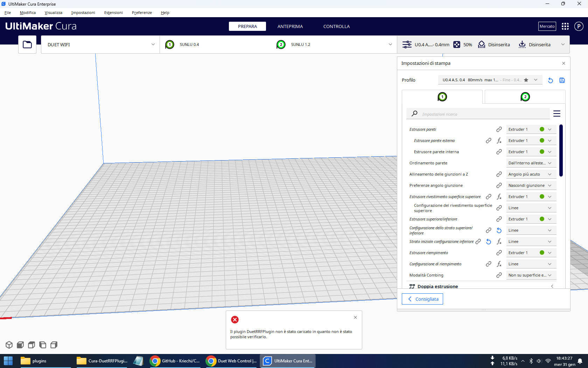Click the settings list scrollbar
The image size is (588, 368).
(561, 151)
